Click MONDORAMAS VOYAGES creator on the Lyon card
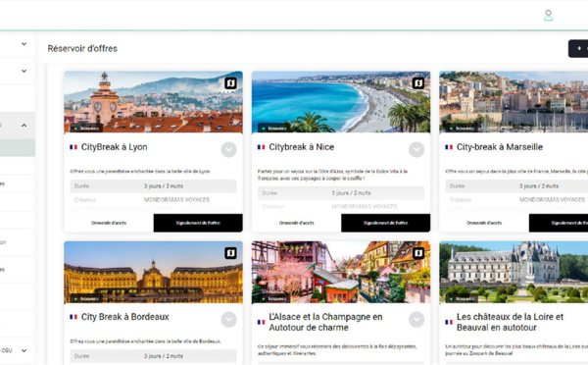The image size is (588, 365). (176, 200)
